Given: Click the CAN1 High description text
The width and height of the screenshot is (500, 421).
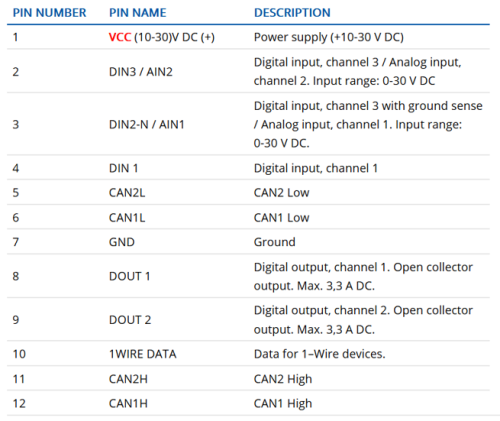Looking at the screenshot, I should 283,404.
